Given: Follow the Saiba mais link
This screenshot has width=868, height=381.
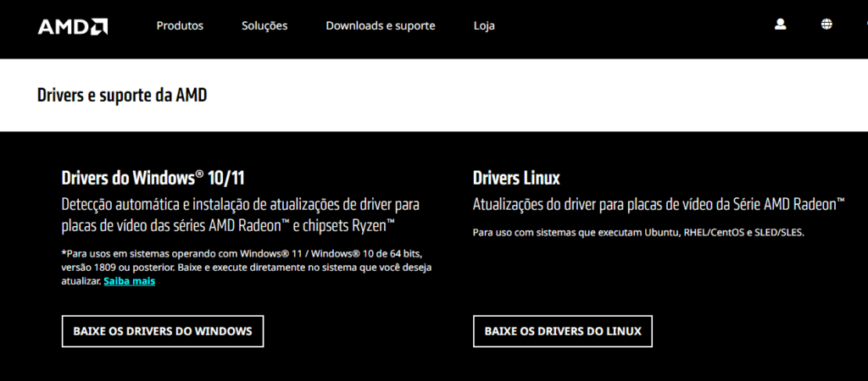Looking at the screenshot, I should pyautogui.click(x=130, y=281).
